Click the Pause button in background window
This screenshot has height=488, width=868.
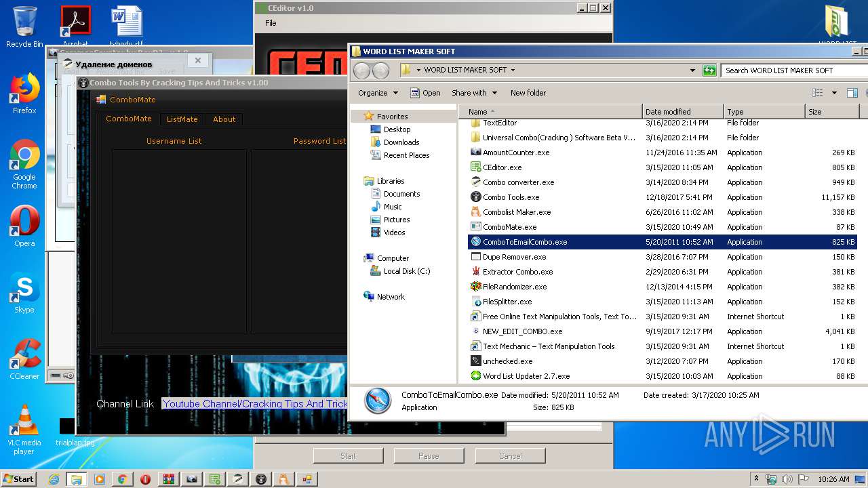point(429,456)
